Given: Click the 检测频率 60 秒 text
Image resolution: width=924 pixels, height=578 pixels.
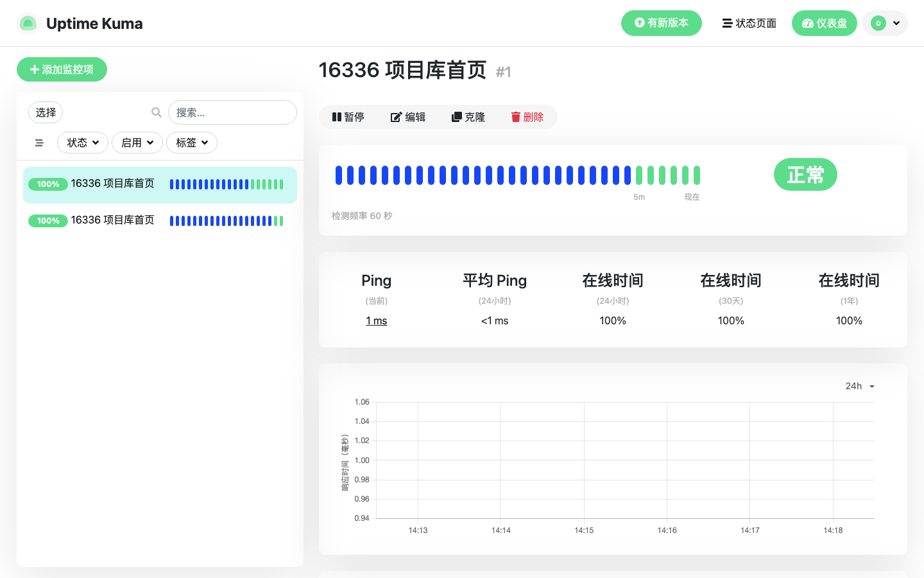Looking at the screenshot, I should pyautogui.click(x=362, y=216).
